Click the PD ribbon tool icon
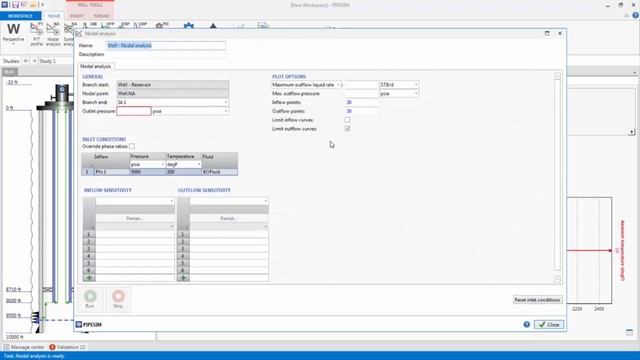The height and width of the screenshot is (360, 640). click(162, 25)
